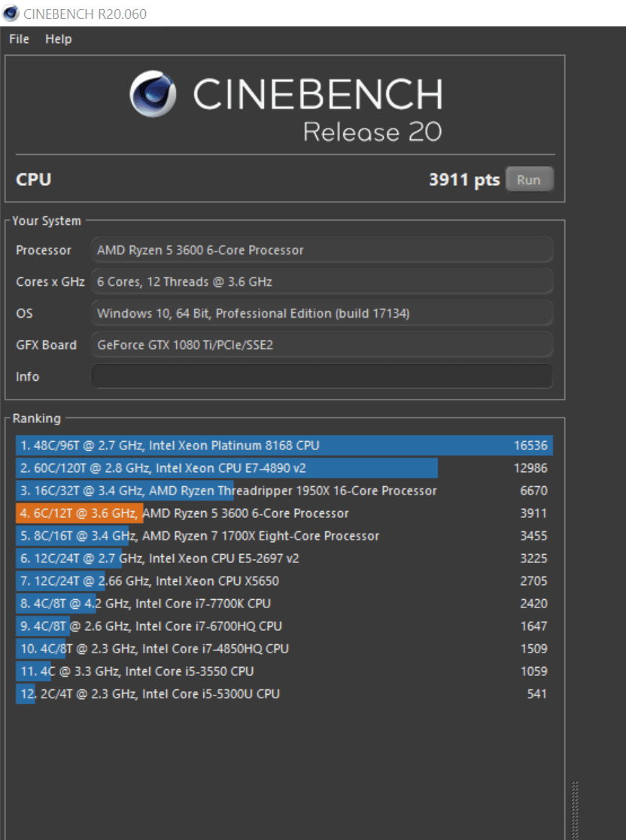Click the resize grip dots at lower right
Viewport: 626px width, 840px height.
coord(576,810)
